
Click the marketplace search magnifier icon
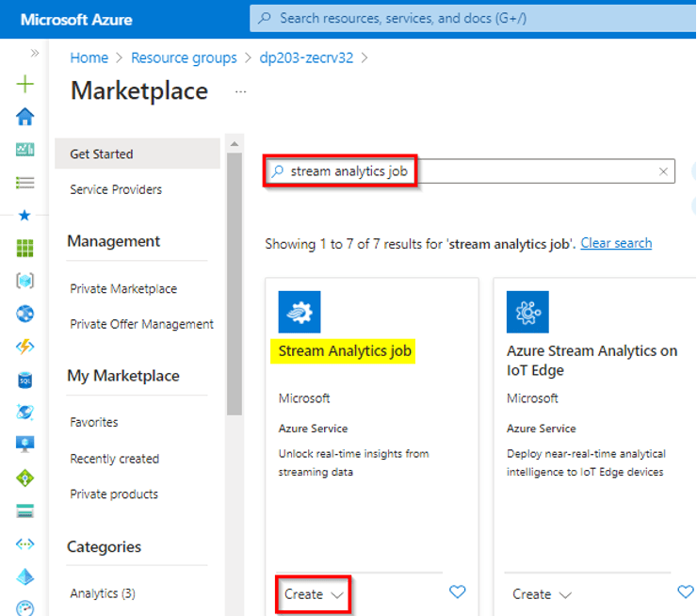278,171
